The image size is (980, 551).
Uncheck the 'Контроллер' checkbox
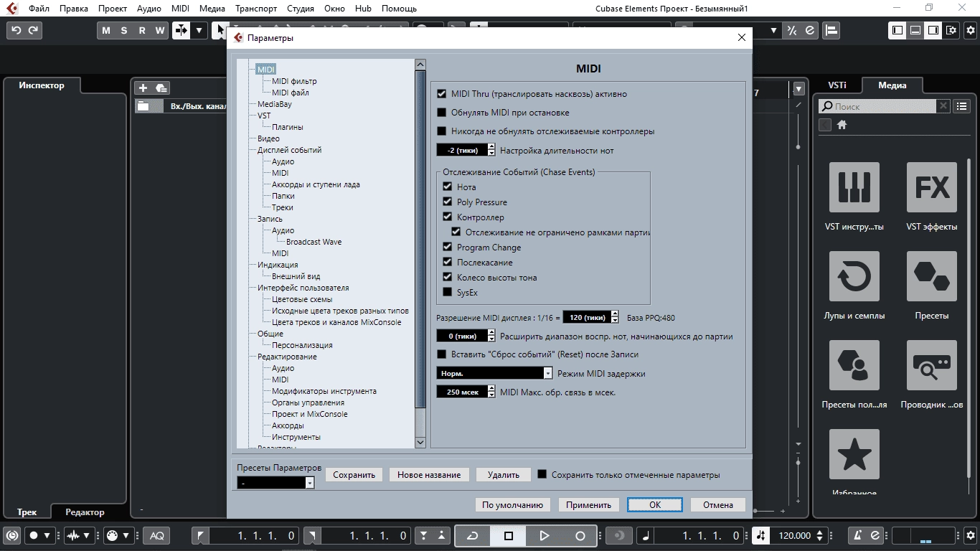[x=448, y=217]
